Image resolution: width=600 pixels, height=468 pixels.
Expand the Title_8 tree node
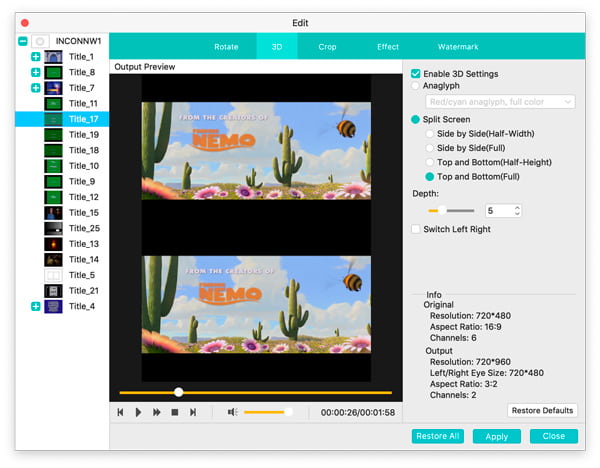(x=36, y=72)
